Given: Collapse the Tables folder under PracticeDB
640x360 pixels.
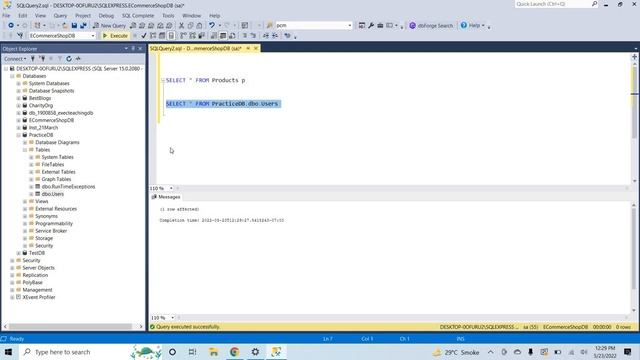Looking at the screenshot, I should 25,150.
